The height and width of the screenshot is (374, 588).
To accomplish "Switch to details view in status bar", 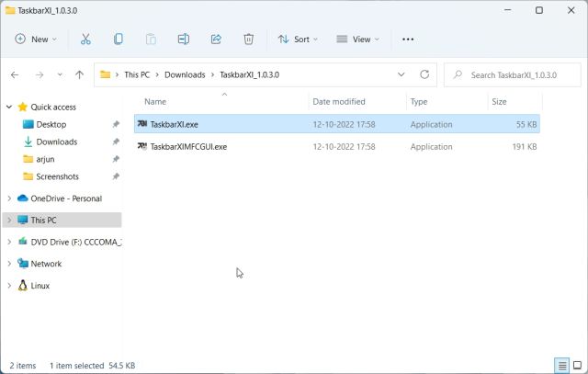I will (561, 366).
